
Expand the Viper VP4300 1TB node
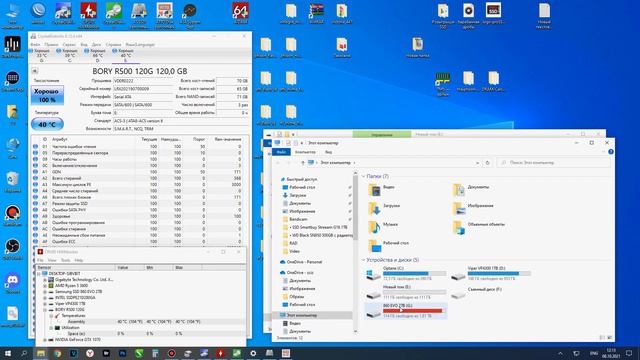pyautogui.click(x=45, y=304)
